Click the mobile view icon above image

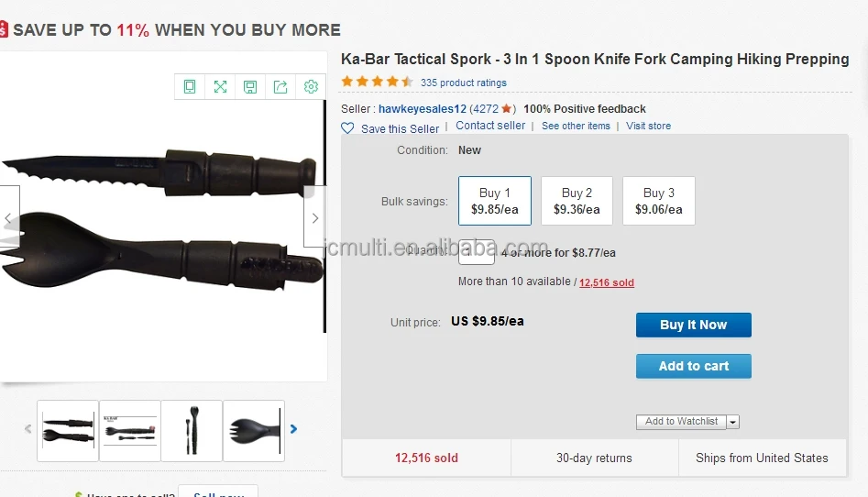pyautogui.click(x=190, y=87)
